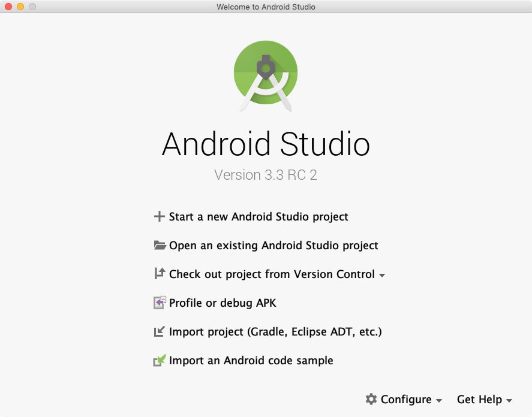
Task: Start a new Android Studio project
Action: (259, 216)
